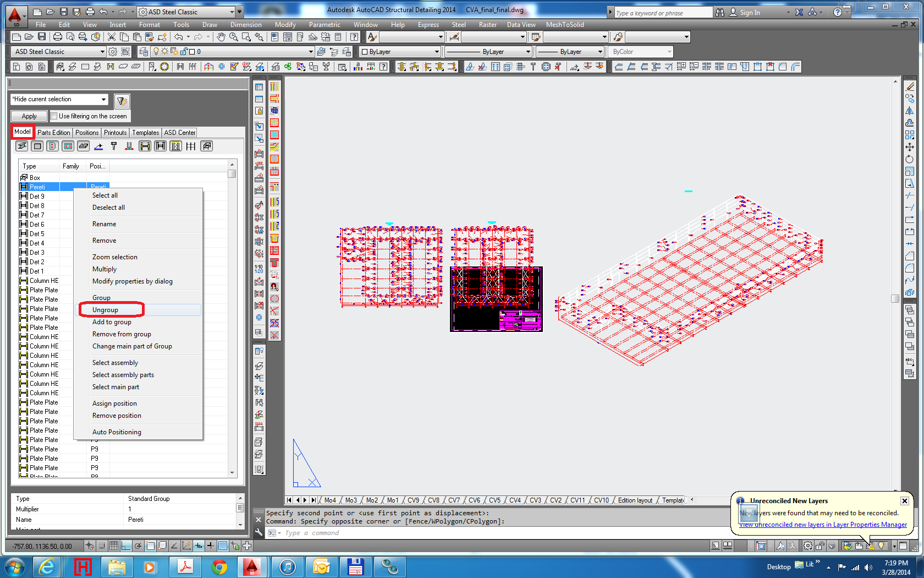
Task: Expand the 'Hide current selection' filter dropdown
Action: click(x=103, y=99)
